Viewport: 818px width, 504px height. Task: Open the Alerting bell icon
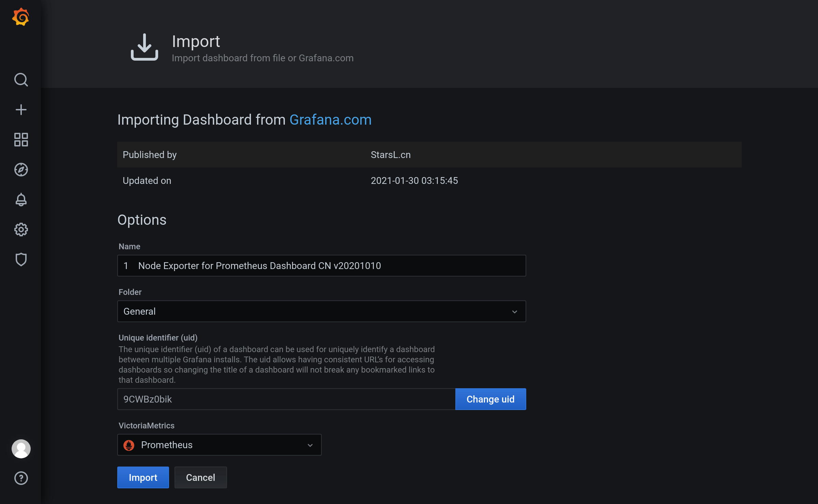[x=20, y=200]
